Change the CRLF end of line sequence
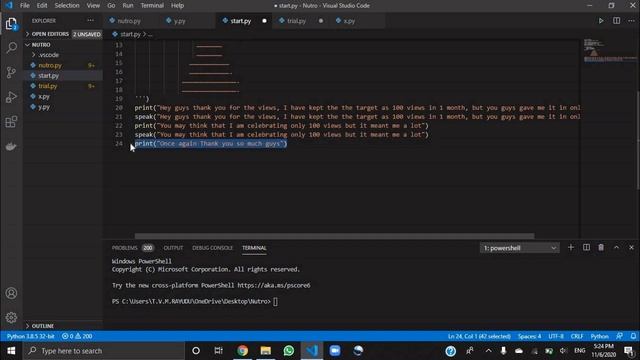The image size is (640, 360). click(577, 336)
